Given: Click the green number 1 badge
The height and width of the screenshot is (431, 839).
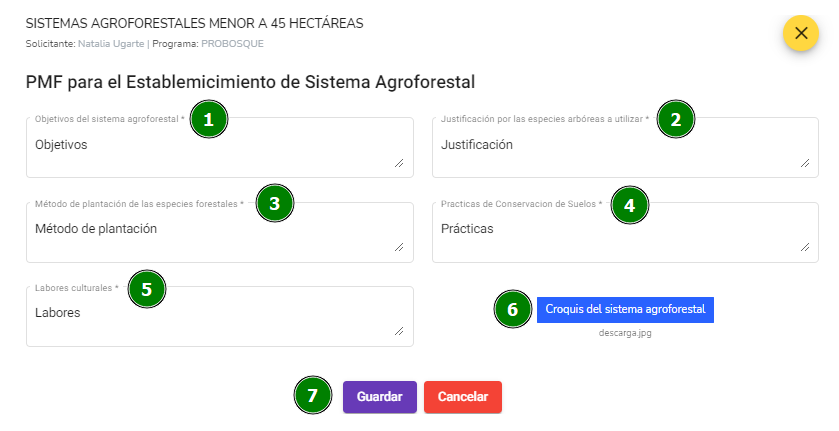Looking at the screenshot, I should point(209,119).
